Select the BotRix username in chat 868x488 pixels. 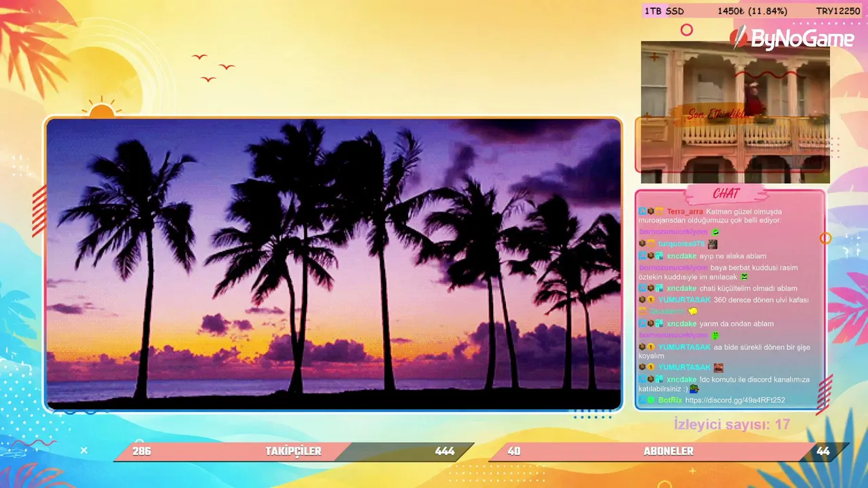click(x=670, y=401)
